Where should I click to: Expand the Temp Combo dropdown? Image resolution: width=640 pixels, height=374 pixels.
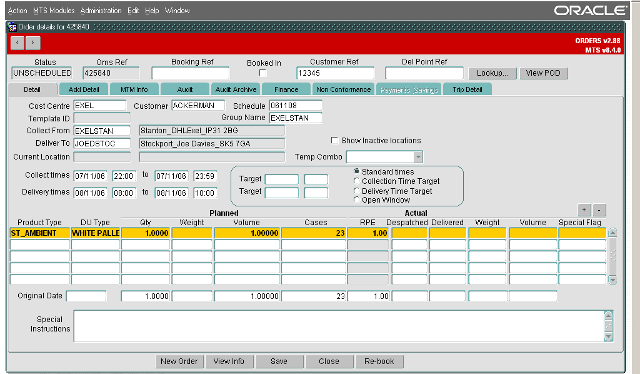pyautogui.click(x=418, y=157)
